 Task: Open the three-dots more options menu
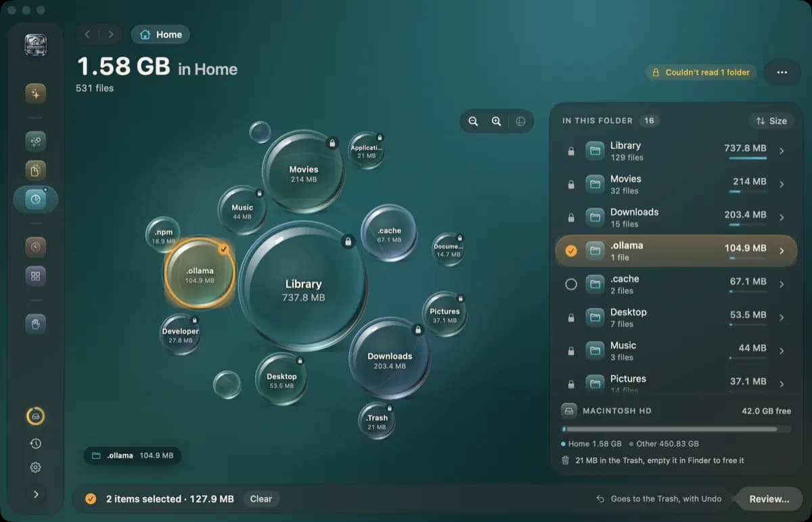[x=782, y=72]
